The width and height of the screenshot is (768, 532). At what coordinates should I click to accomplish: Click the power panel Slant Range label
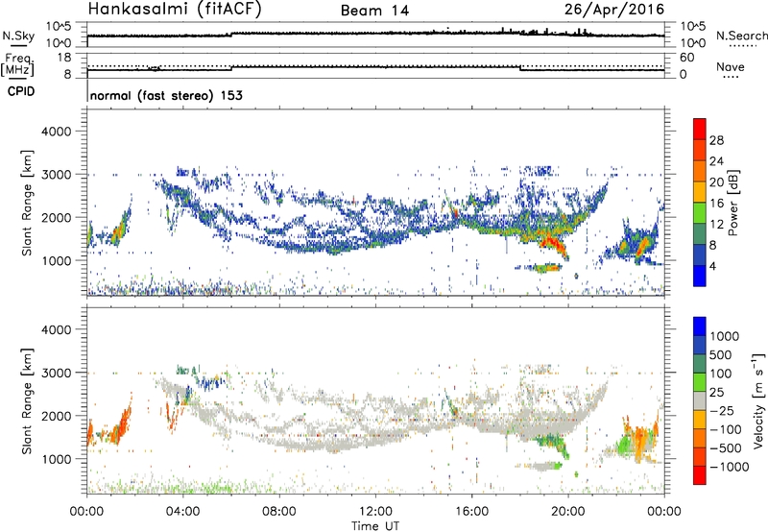(x=27, y=203)
